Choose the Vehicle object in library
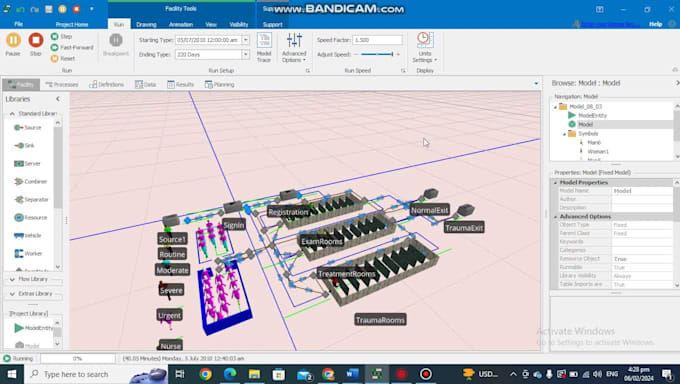Image resolution: width=680 pixels, height=384 pixels. coord(28,235)
